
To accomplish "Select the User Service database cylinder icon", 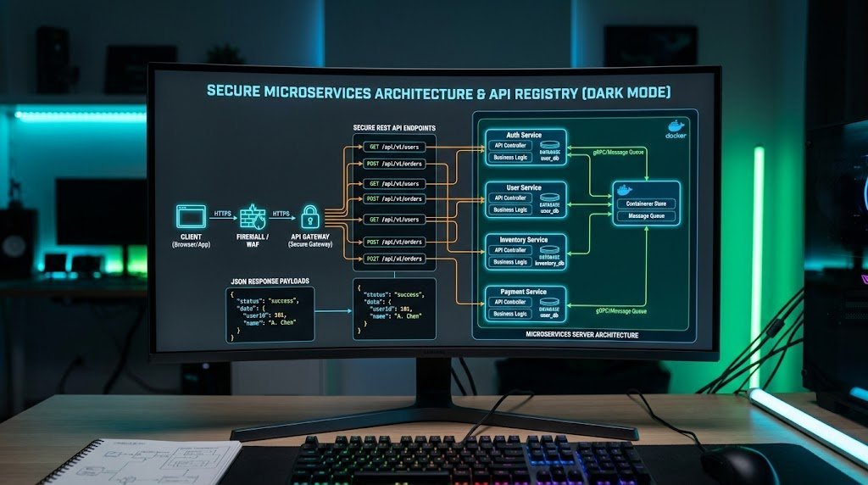I will tap(549, 198).
